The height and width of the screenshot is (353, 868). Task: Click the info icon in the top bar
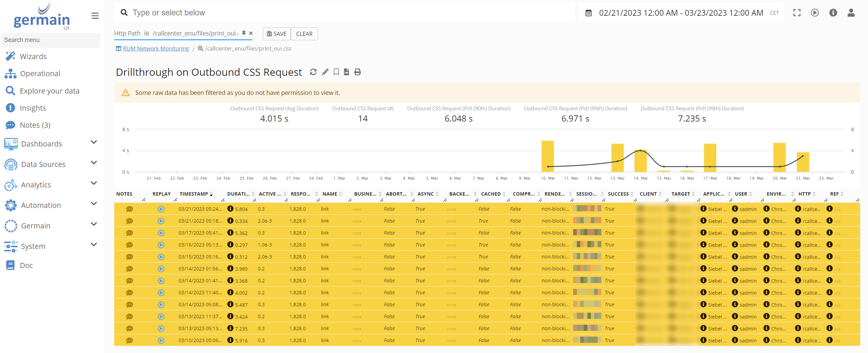tap(833, 13)
